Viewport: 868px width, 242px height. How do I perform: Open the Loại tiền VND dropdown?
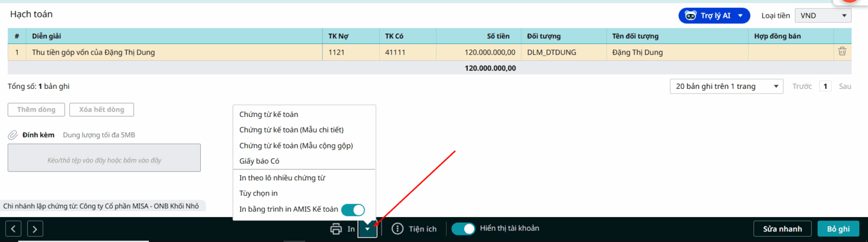822,16
